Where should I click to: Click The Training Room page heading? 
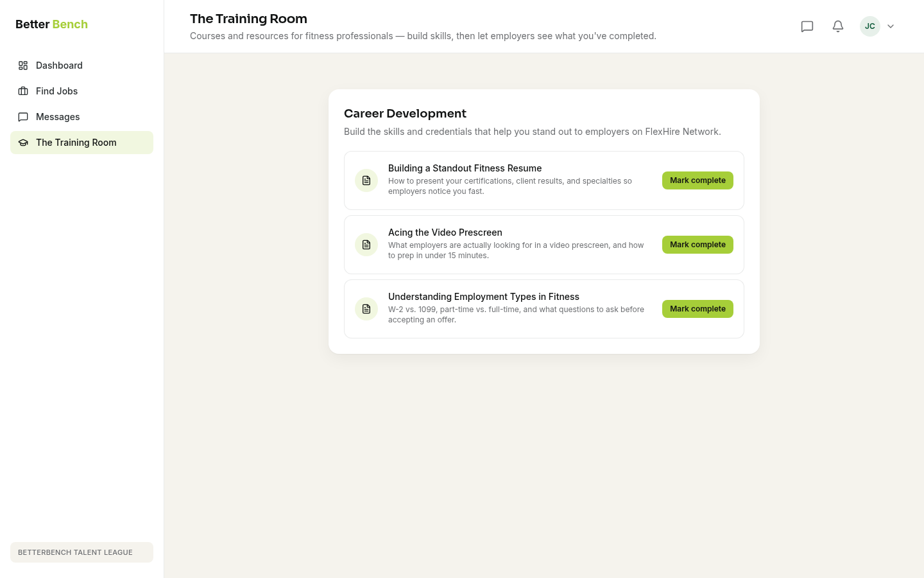click(248, 19)
